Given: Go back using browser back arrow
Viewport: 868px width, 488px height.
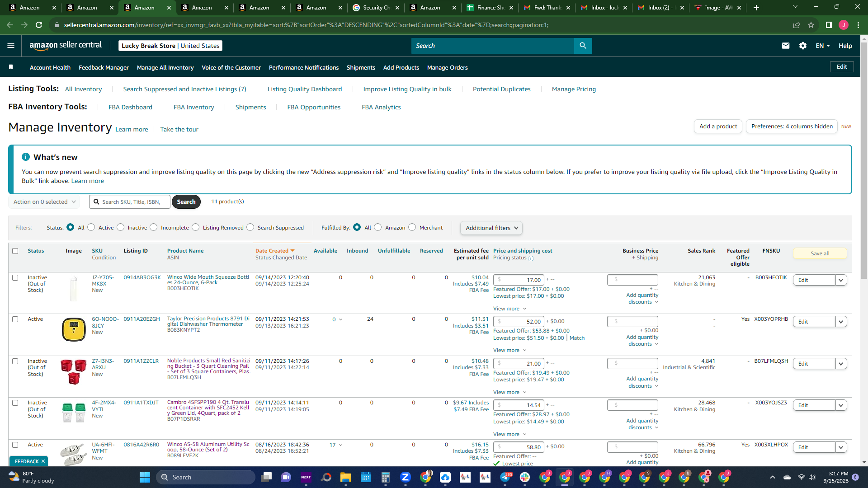Looking at the screenshot, I should click(x=10, y=25).
